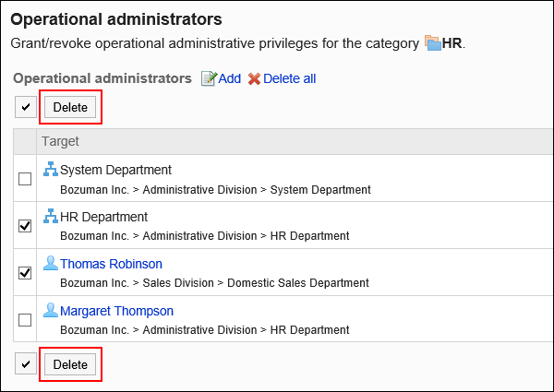
Task: Uncheck the Thomas Robinson checkbox
Action: [25, 273]
